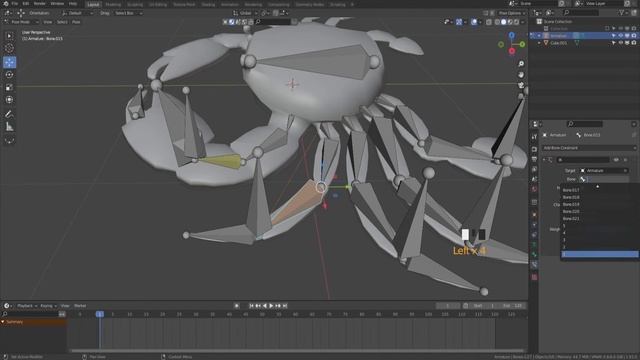The height and width of the screenshot is (360, 640).
Task: Toggle constraint visibility eye in constraint header
Action: (616, 160)
